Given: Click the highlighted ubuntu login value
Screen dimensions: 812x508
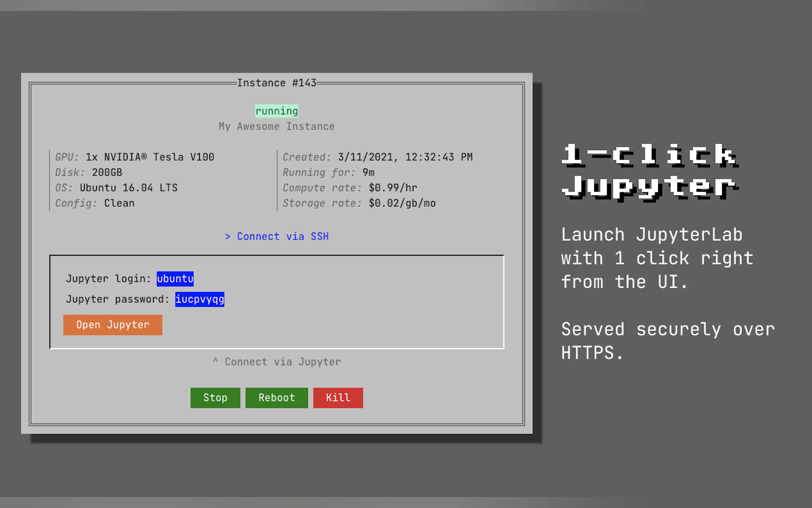Looking at the screenshot, I should (x=175, y=279).
